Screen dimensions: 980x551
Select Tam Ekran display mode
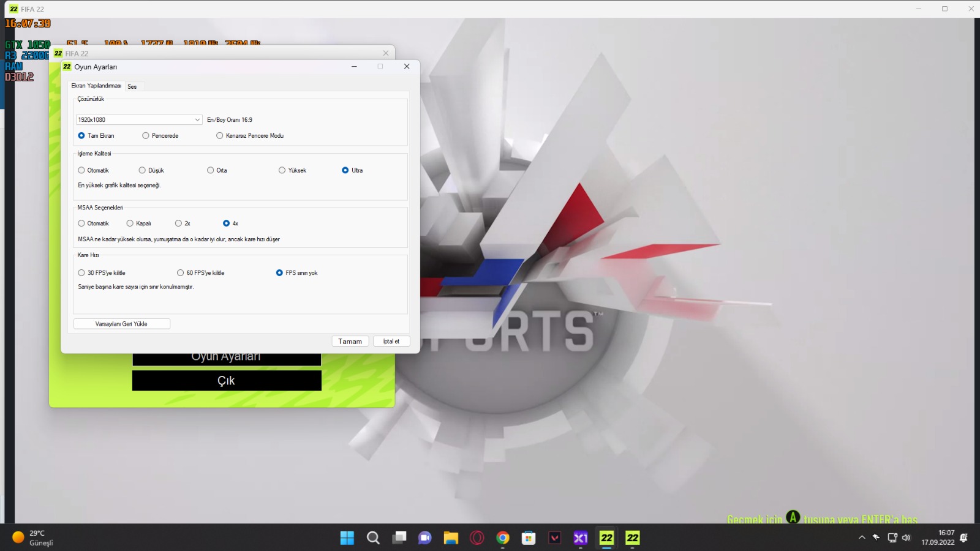[x=96, y=136]
